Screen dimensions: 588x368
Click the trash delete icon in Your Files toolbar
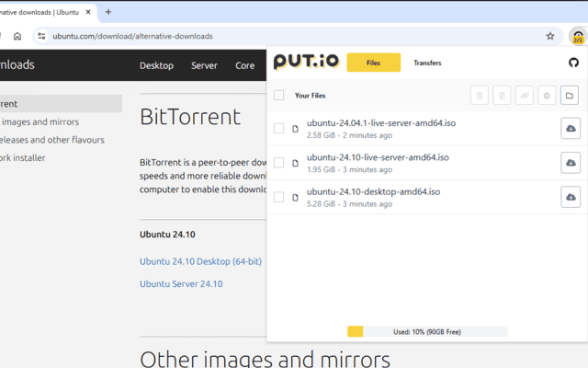click(x=479, y=95)
